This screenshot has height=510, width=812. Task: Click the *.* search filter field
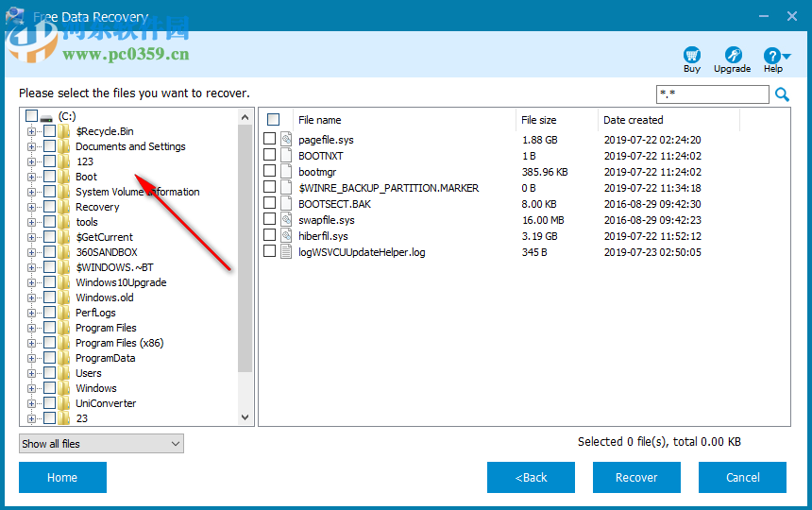click(x=713, y=94)
